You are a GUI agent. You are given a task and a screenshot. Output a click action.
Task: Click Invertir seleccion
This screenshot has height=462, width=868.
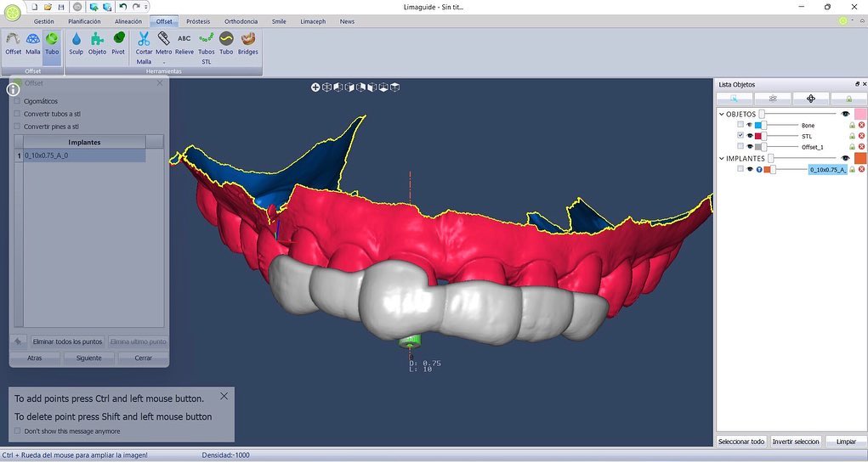[796, 442]
